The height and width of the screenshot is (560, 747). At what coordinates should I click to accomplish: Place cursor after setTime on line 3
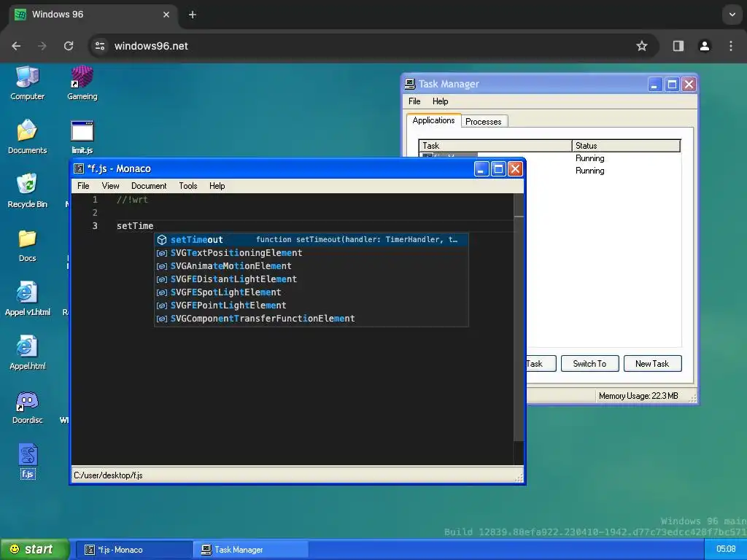coord(154,226)
